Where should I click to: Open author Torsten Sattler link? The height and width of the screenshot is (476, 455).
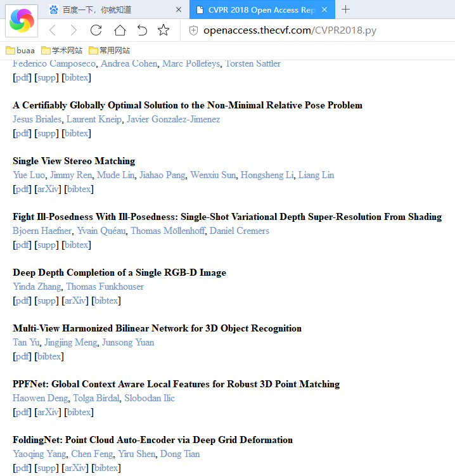(253, 63)
